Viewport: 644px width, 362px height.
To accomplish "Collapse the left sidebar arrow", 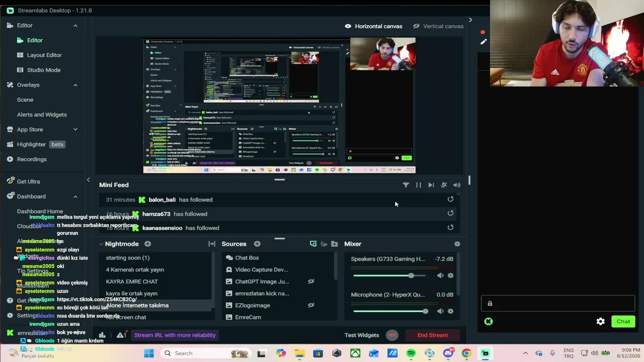I will (88, 179).
